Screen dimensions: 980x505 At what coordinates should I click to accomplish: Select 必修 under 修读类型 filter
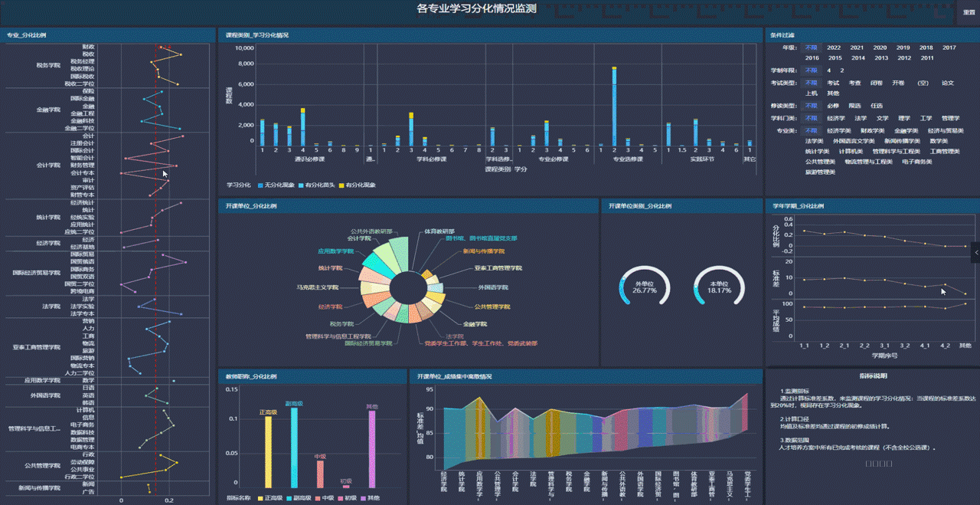point(833,106)
